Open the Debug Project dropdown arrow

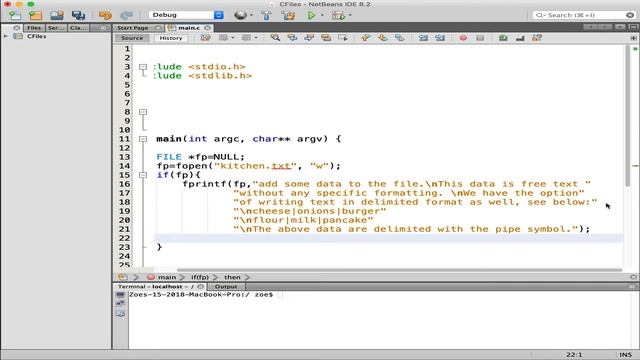pos(350,16)
